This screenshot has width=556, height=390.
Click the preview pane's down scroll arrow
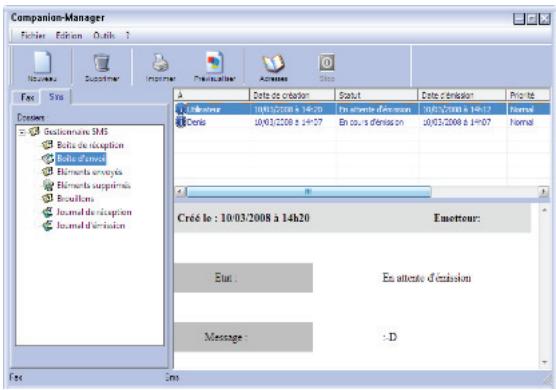[544, 362]
